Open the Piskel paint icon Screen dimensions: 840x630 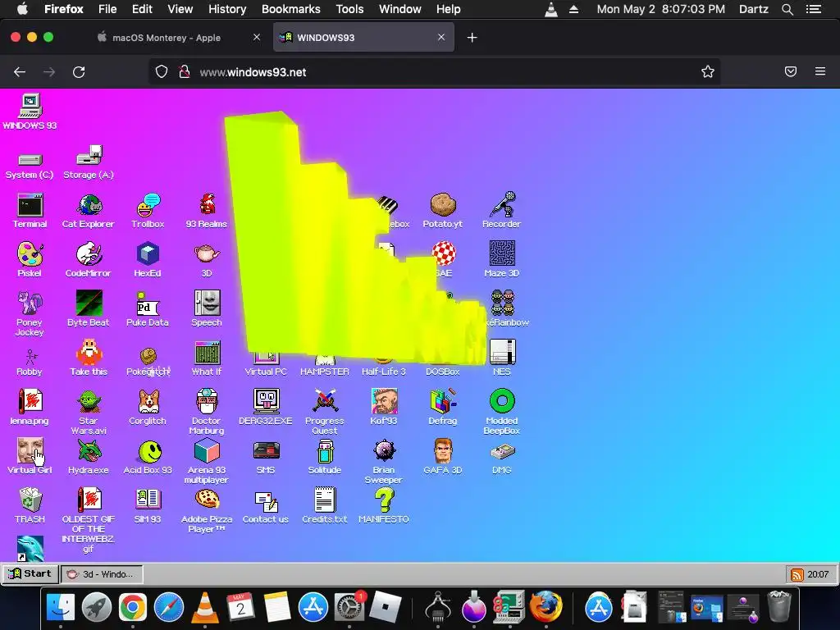pos(30,254)
